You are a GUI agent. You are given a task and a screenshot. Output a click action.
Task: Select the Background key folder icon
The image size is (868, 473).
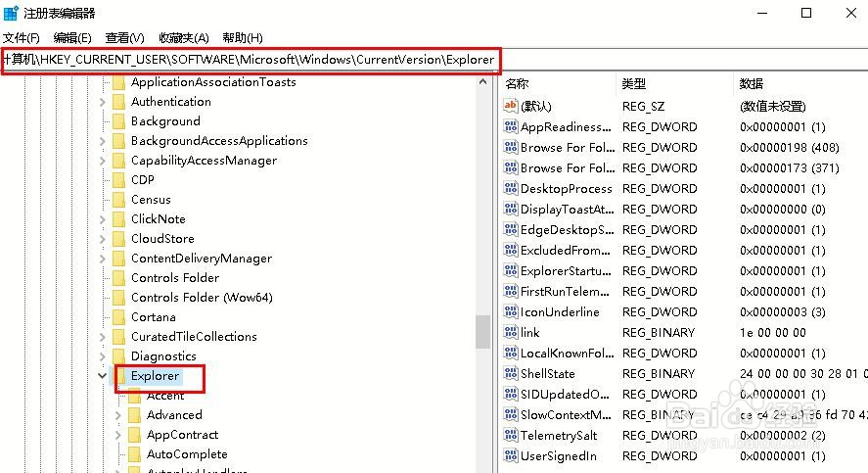[118, 121]
